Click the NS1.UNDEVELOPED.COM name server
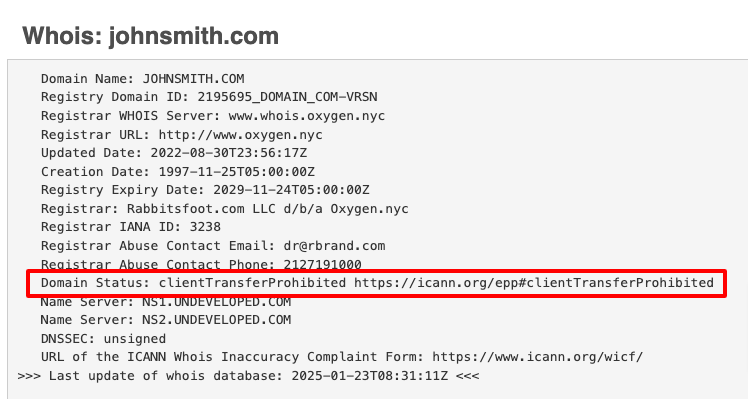The image size is (748, 399). [217, 302]
